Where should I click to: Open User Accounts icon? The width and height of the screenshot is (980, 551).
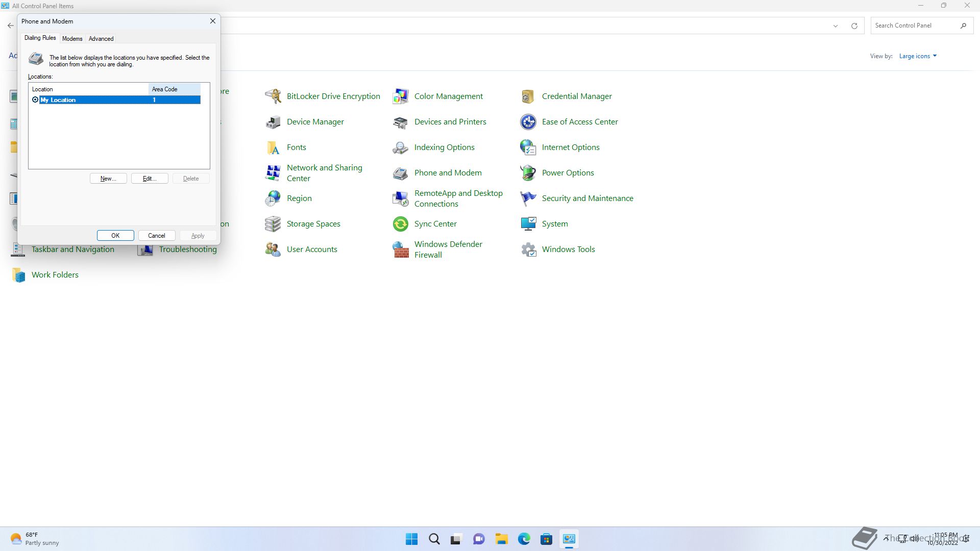[x=273, y=249]
